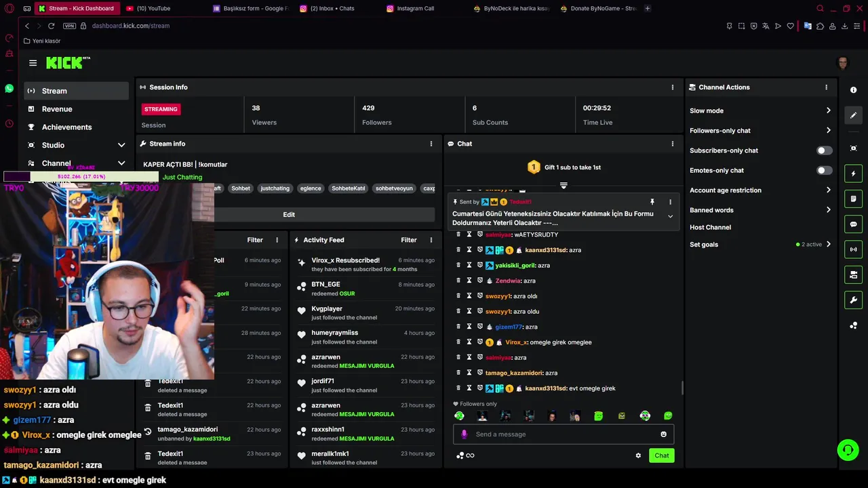
Task: Select Stream in the left sidebar
Action: point(76,91)
